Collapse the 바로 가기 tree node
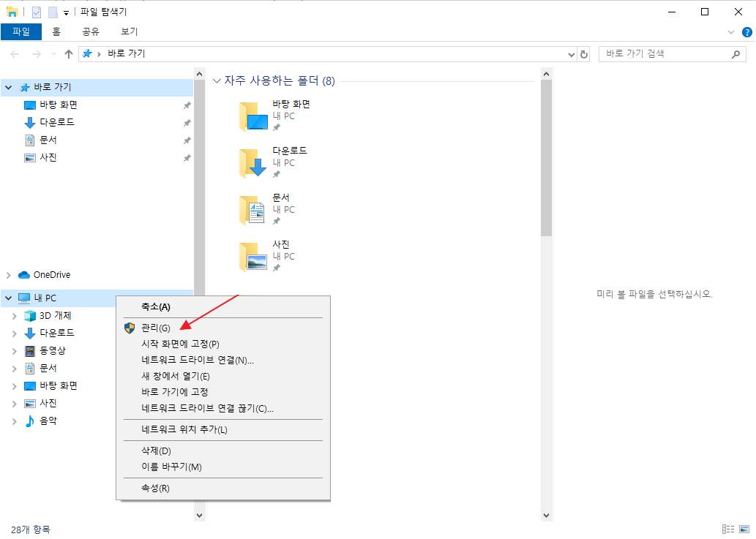 point(9,88)
